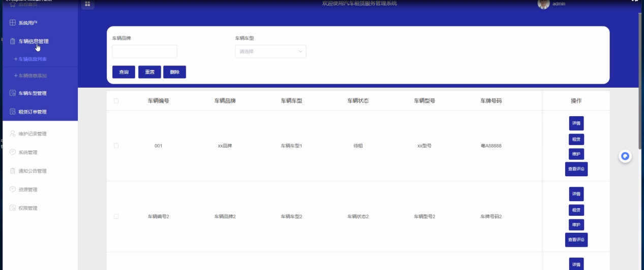Click the 车辆状态2 cell
This screenshot has height=270, width=644.
[358, 217]
